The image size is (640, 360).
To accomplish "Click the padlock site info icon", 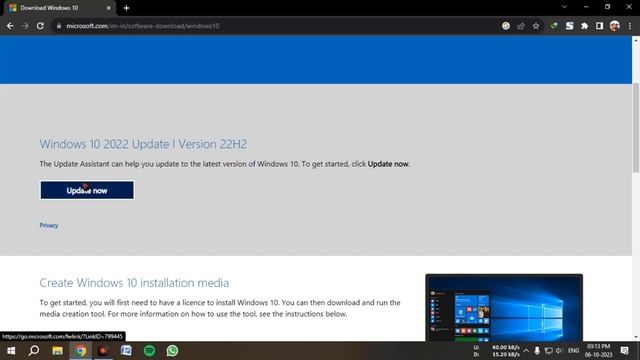I will point(59,26).
